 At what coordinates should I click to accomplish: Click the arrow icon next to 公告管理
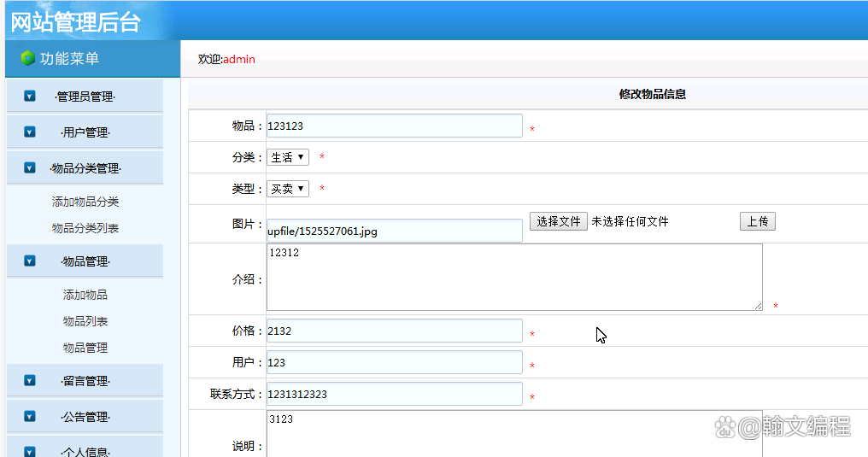pos(30,417)
